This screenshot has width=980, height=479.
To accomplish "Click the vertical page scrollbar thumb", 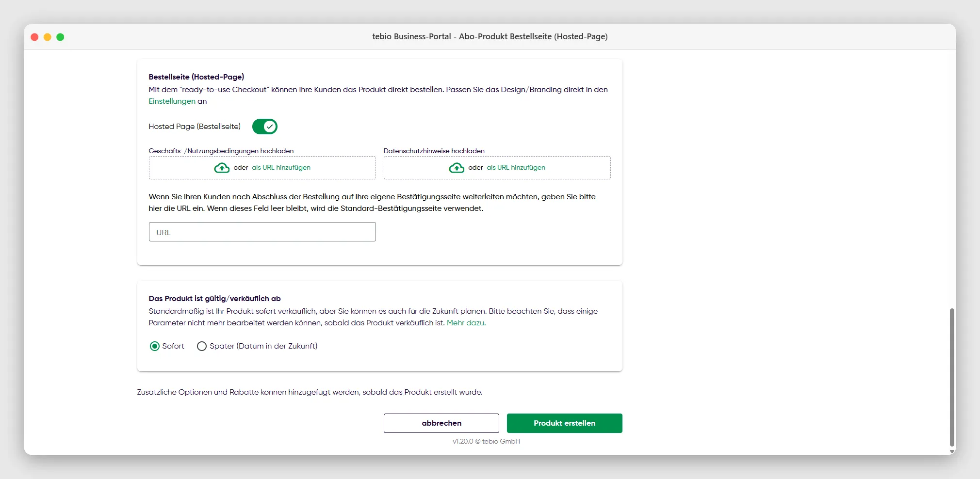I will 952,377.
